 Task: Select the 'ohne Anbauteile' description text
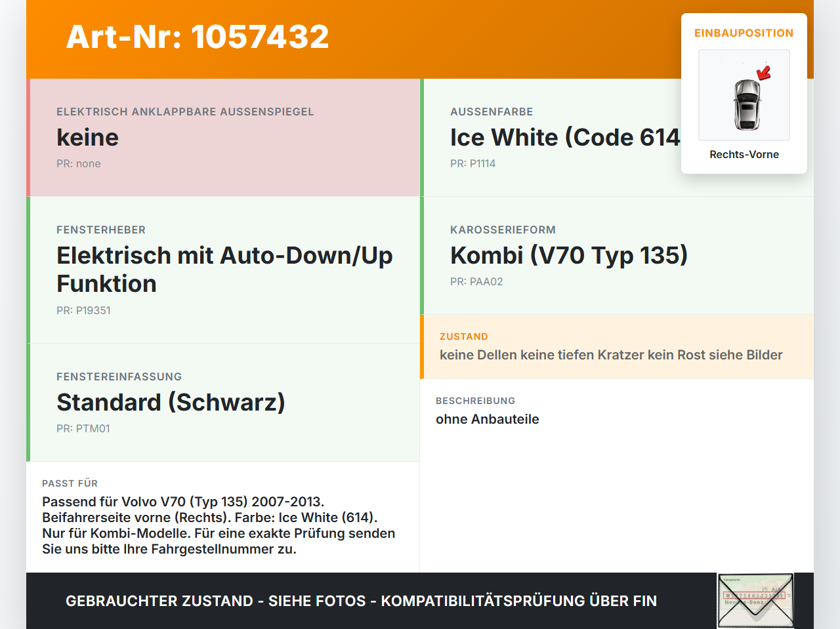point(488,419)
